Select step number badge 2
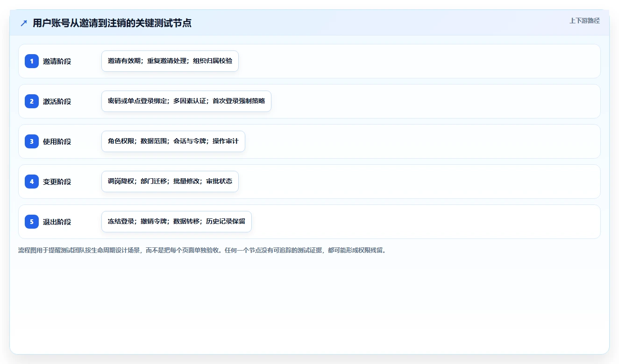The width and height of the screenshot is (619, 364). click(32, 101)
